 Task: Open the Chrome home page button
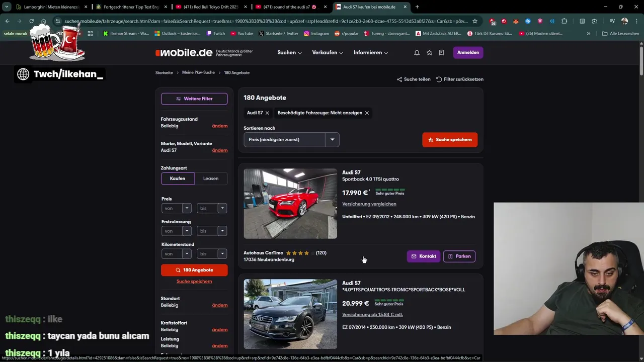click(44, 21)
